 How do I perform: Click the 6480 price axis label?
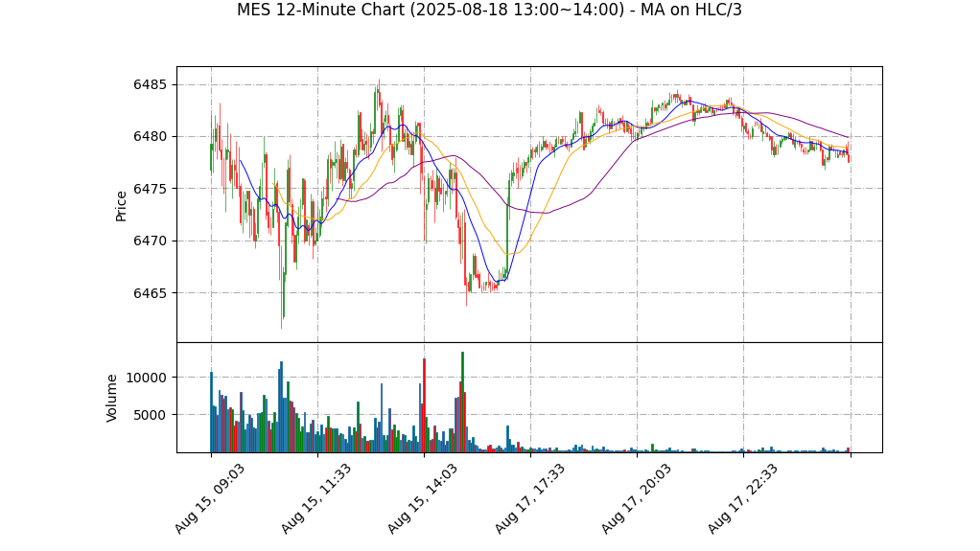point(151,136)
